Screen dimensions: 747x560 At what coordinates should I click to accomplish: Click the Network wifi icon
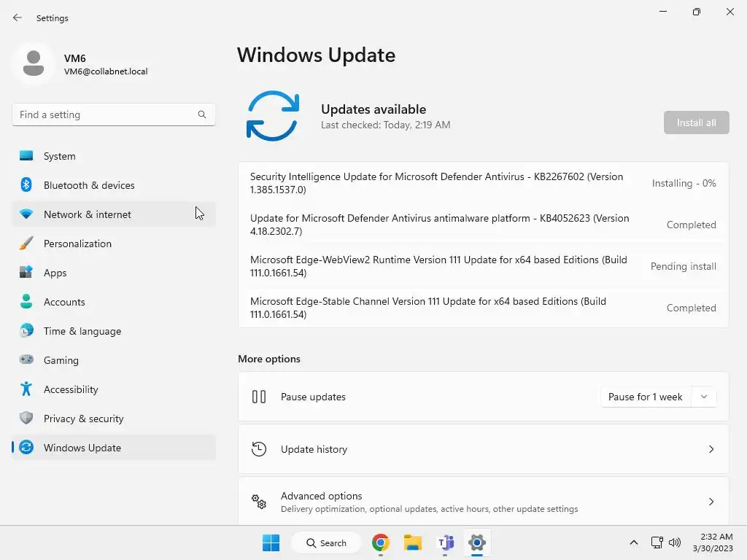click(x=26, y=214)
